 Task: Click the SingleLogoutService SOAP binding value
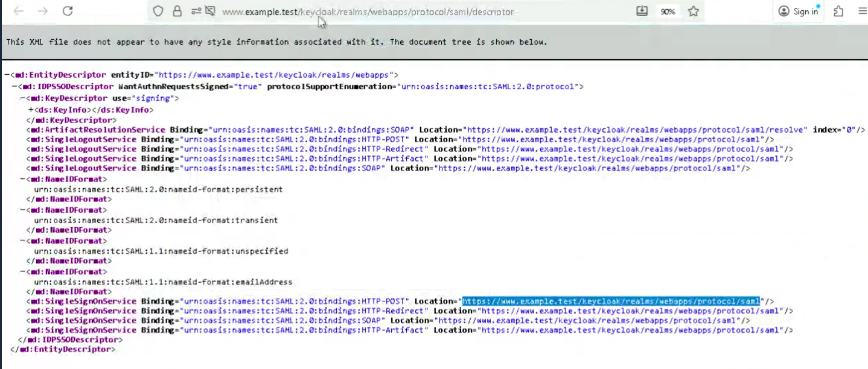click(x=282, y=168)
